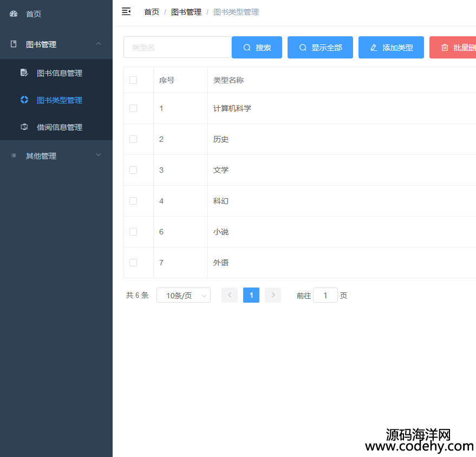Check the box for 计算机科学 row
This screenshot has width=476, height=457.
133,108
